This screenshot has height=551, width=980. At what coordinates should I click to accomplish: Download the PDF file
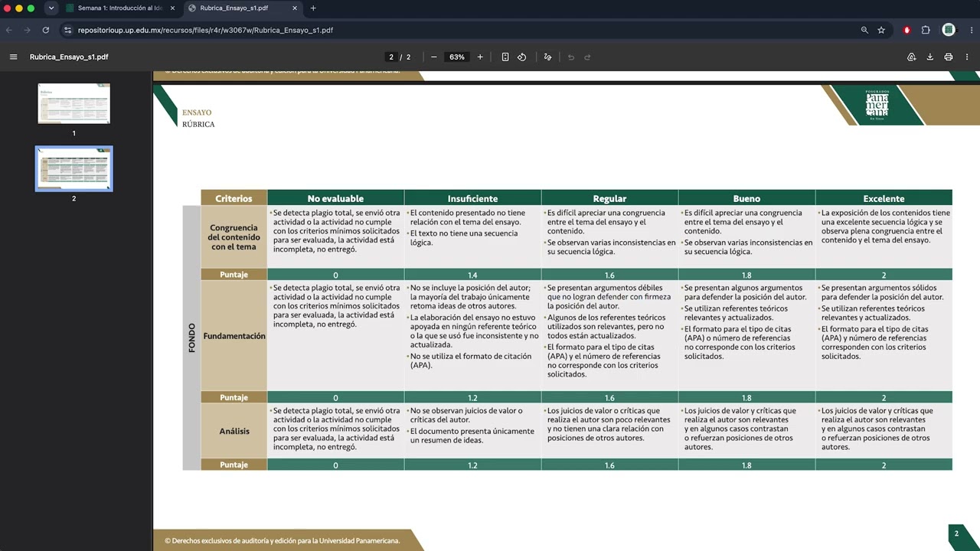click(x=930, y=57)
